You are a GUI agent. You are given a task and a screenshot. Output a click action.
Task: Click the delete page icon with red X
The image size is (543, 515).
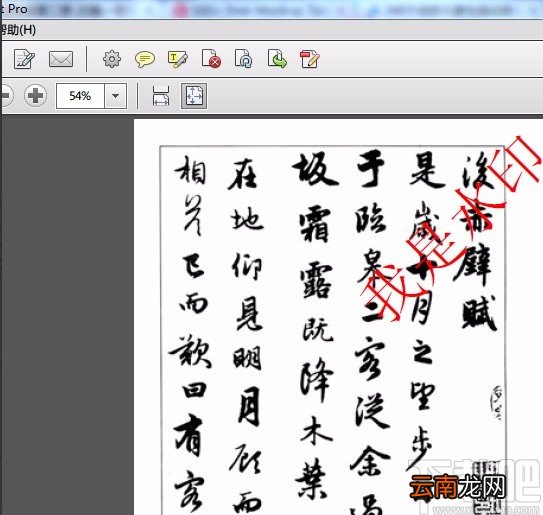[211, 59]
